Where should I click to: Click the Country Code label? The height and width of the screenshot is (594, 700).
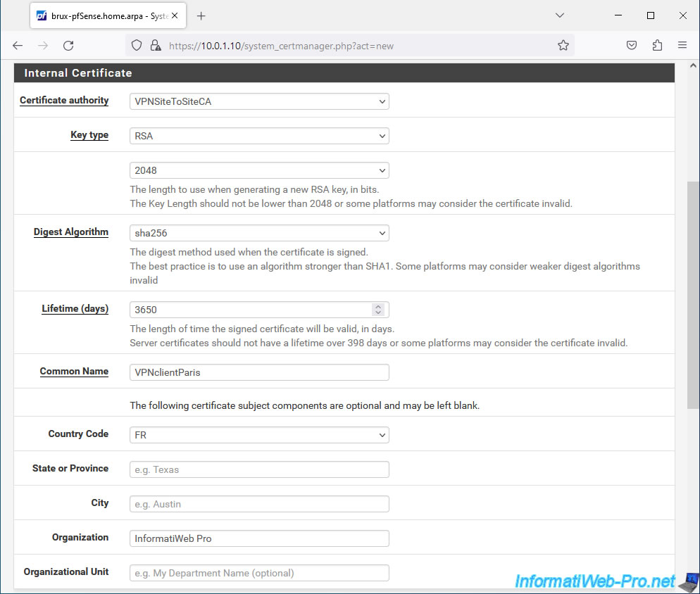coord(78,434)
